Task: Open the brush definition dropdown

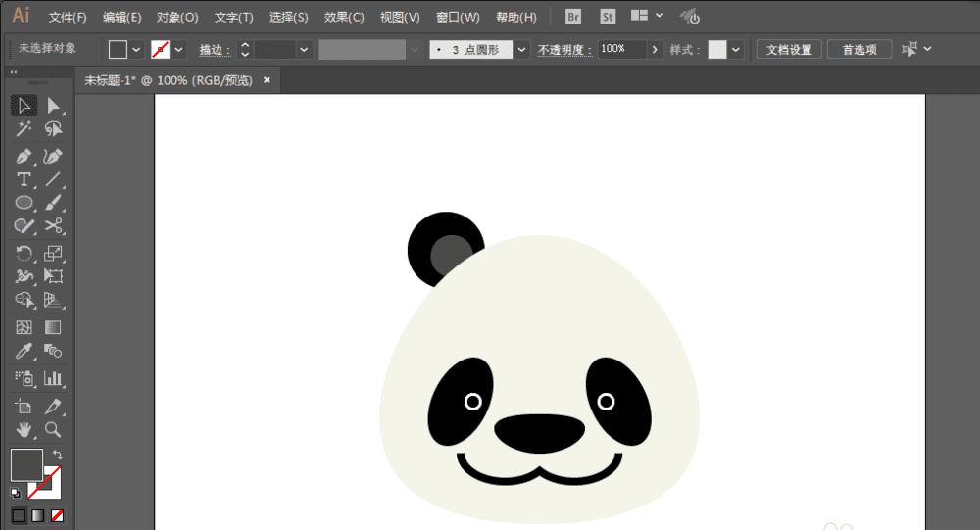Action: (522, 49)
